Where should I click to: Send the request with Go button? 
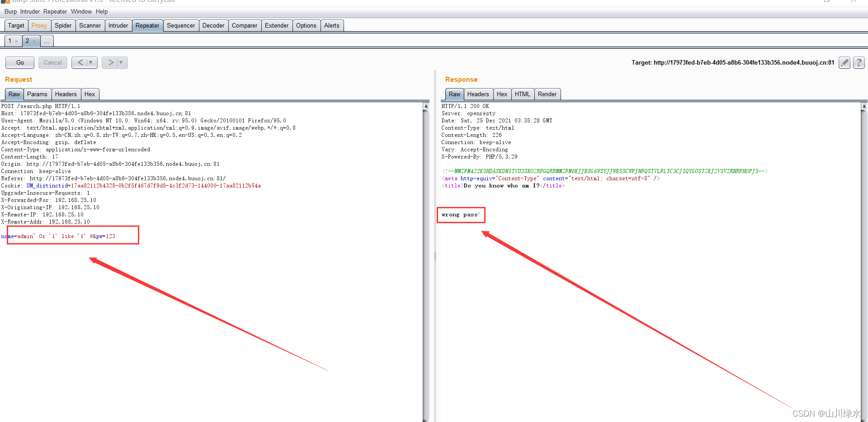click(20, 62)
